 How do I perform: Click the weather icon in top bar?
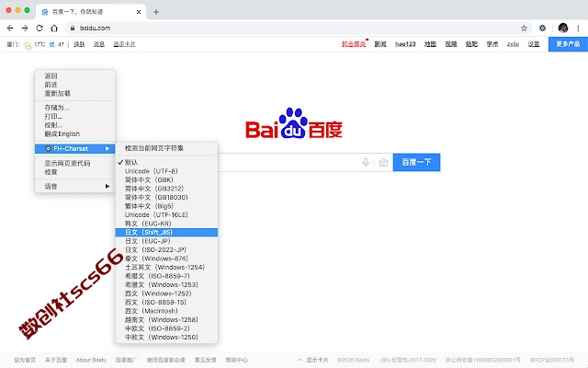click(x=28, y=44)
